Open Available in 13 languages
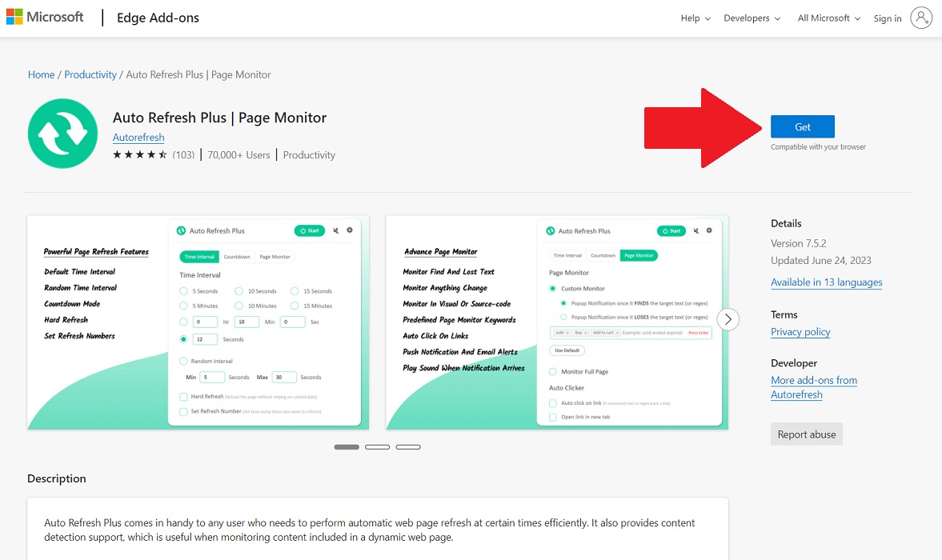This screenshot has width=942, height=560. 827,282
